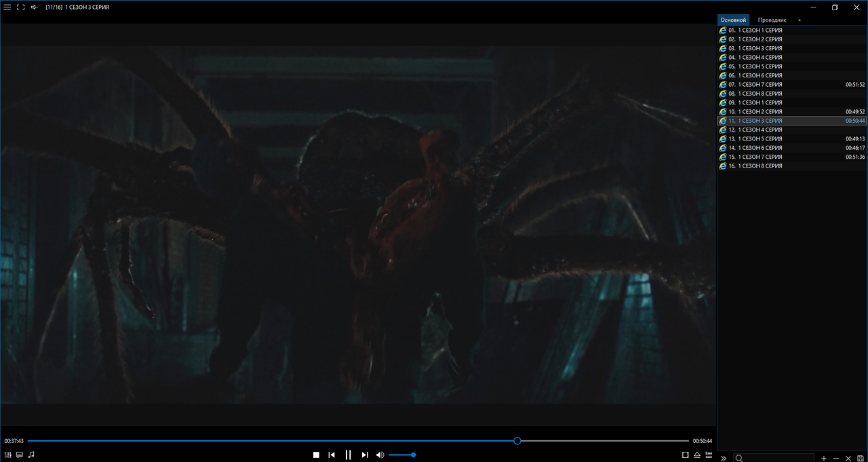
Task: Add item to playlist with plus
Action: tap(824, 459)
